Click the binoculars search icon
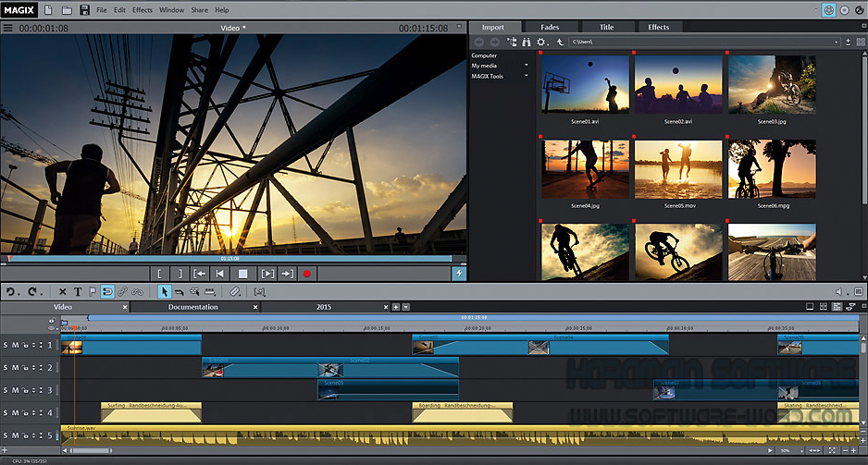 527,42
